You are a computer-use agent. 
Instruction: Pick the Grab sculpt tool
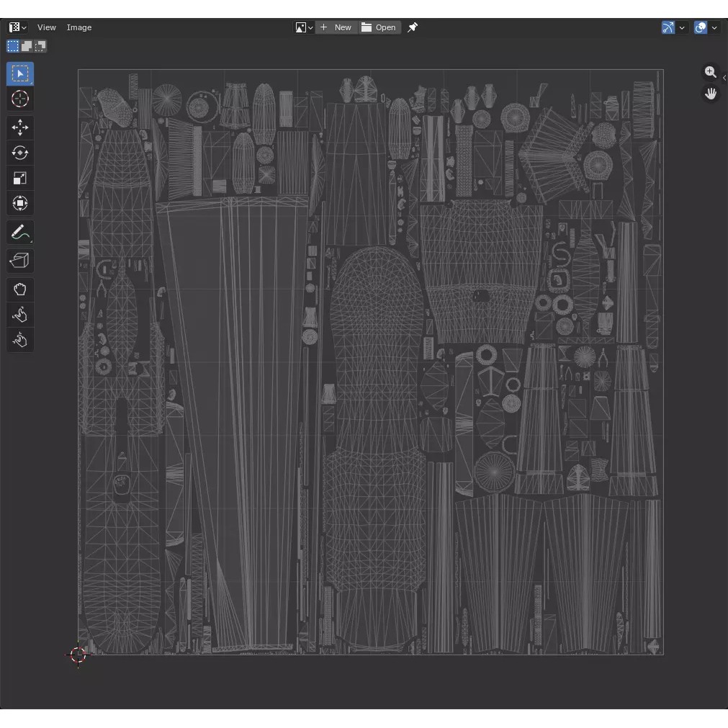(x=20, y=289)
